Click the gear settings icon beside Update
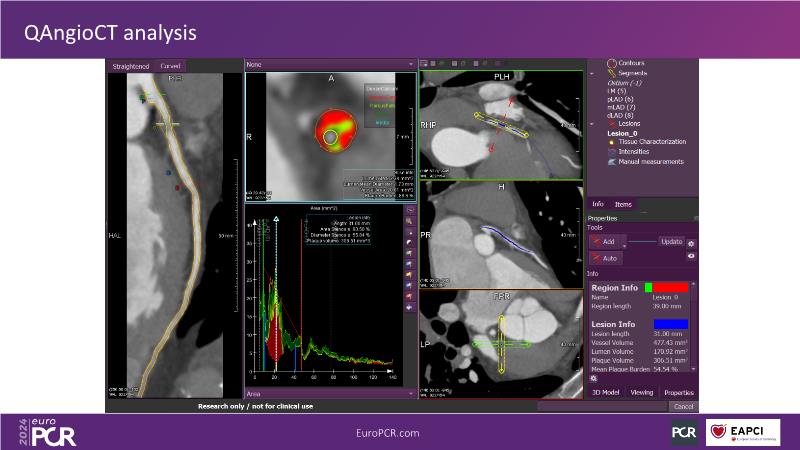 (x=691, y=242)
